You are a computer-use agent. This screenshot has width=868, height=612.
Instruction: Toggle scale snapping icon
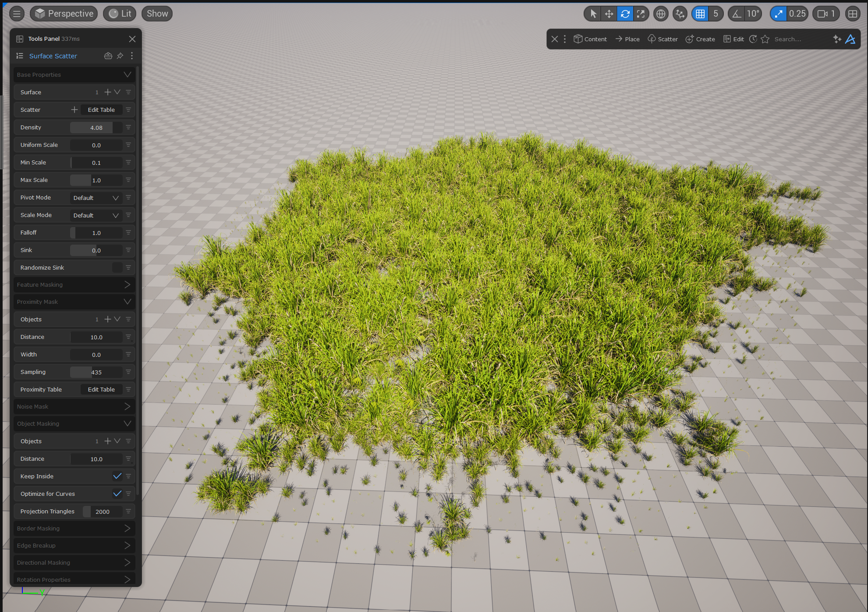click(778, 14)
